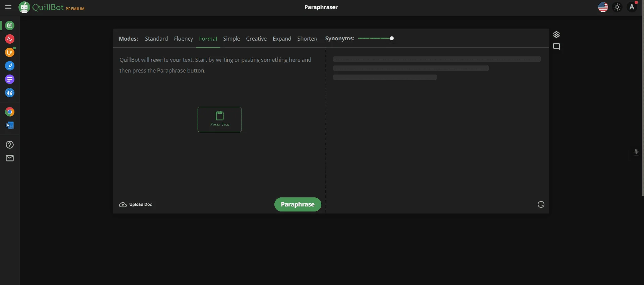Open the account avatar menu
Image resolution: width=644 pixels, height=285 pixels.
pos(632,7)
